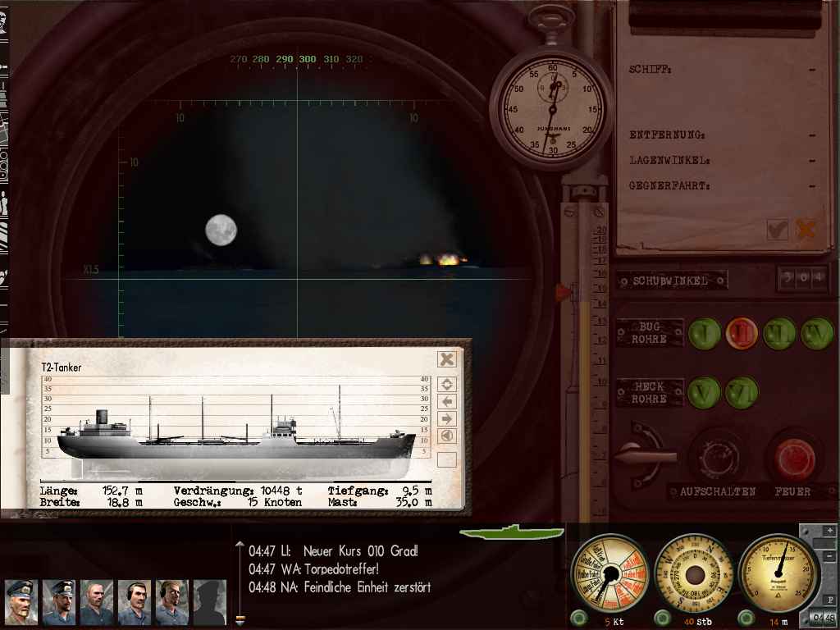Decrease time compression with minus button
Viewport: 840px width, 630px height.
830,557
